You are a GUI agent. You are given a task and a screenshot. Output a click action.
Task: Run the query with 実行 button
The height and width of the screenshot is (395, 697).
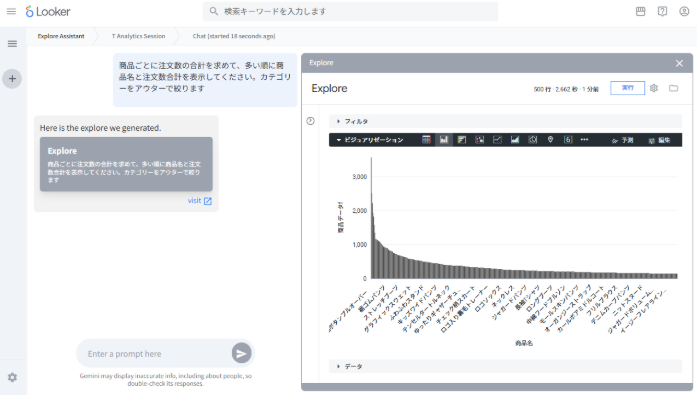click(x=627, y=88)
